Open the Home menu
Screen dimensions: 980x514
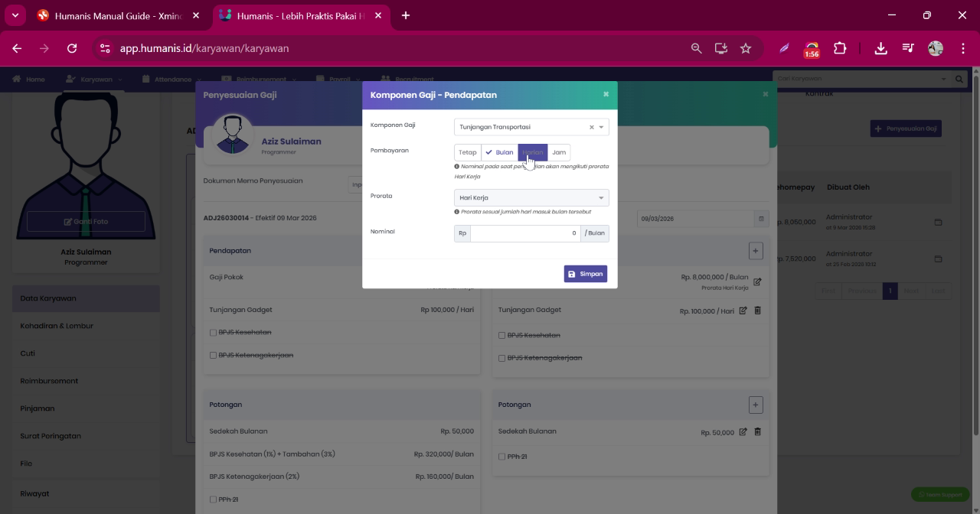29,79
